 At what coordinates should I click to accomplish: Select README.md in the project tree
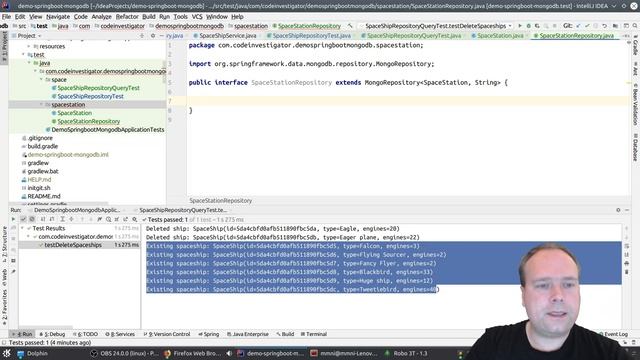pos(43,196)
